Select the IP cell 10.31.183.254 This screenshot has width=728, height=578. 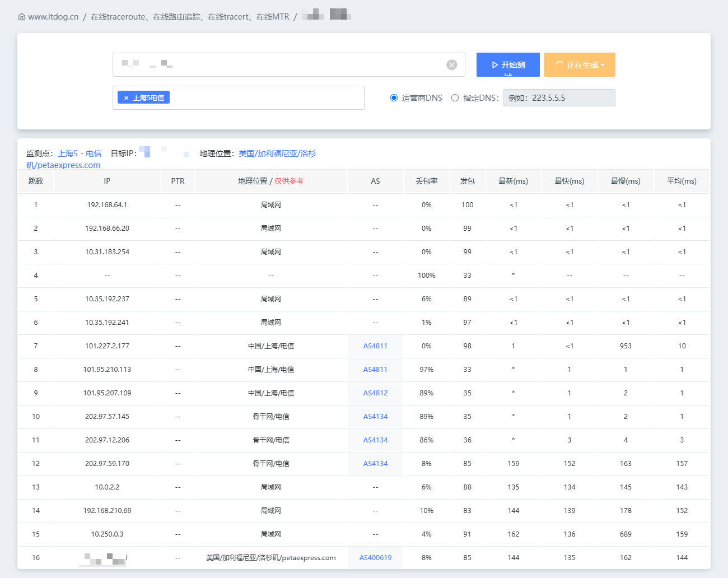[x=107, y=252]
